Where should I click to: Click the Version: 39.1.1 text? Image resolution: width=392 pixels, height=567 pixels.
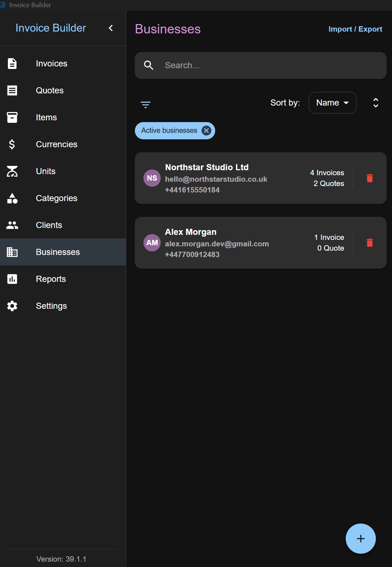pyautogui.click(x=61, y=559)
